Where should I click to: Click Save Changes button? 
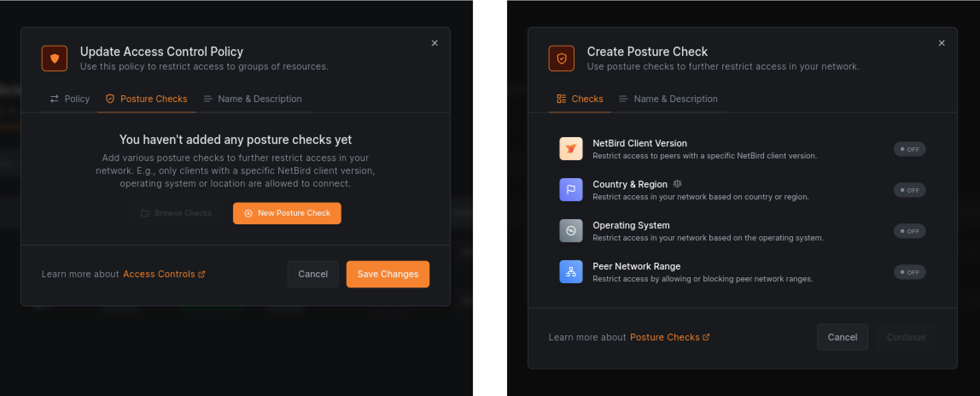click(388, 274)
